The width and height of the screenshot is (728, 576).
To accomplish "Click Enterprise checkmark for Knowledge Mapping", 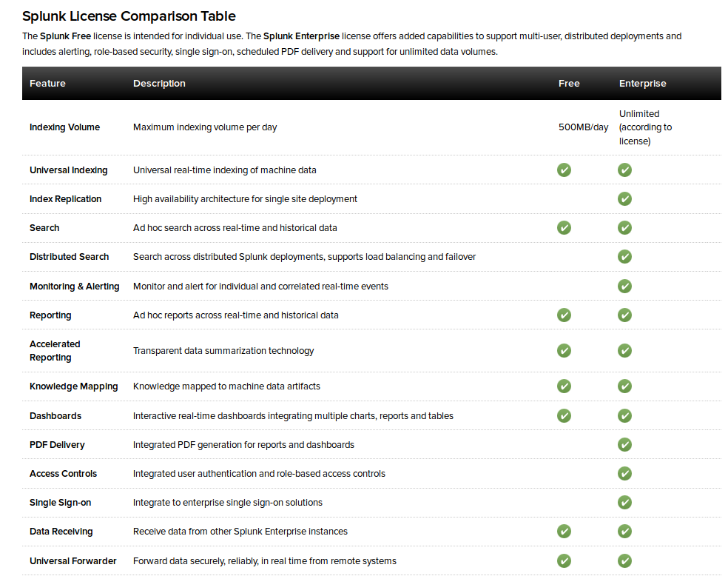I will point(624,386).
